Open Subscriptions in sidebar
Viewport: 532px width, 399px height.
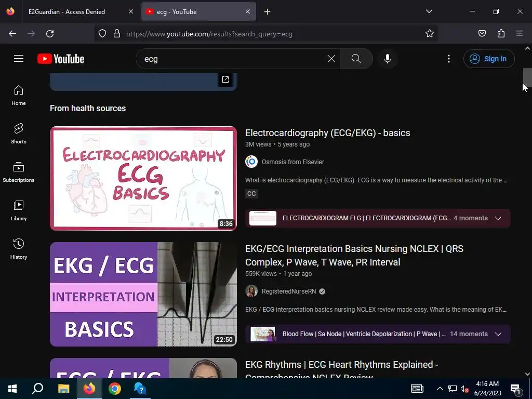coord(19,172)
